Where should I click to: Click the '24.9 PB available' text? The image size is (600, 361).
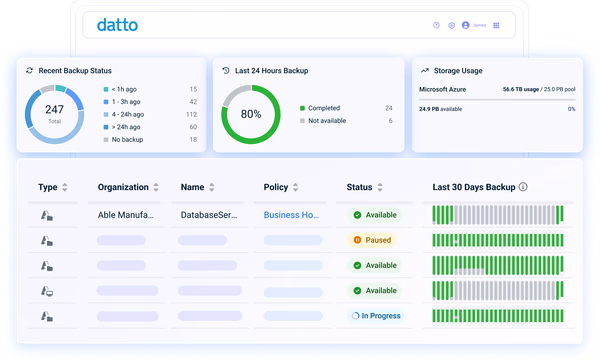(440, 109)
